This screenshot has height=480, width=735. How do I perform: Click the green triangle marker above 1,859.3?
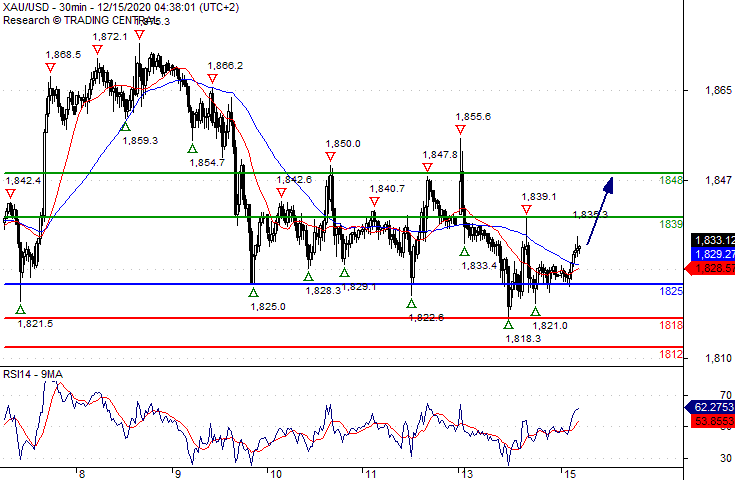[125, 126]
